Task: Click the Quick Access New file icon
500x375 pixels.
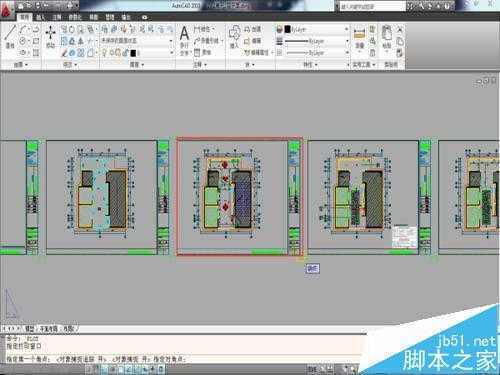Action: [x=21, y=6]
